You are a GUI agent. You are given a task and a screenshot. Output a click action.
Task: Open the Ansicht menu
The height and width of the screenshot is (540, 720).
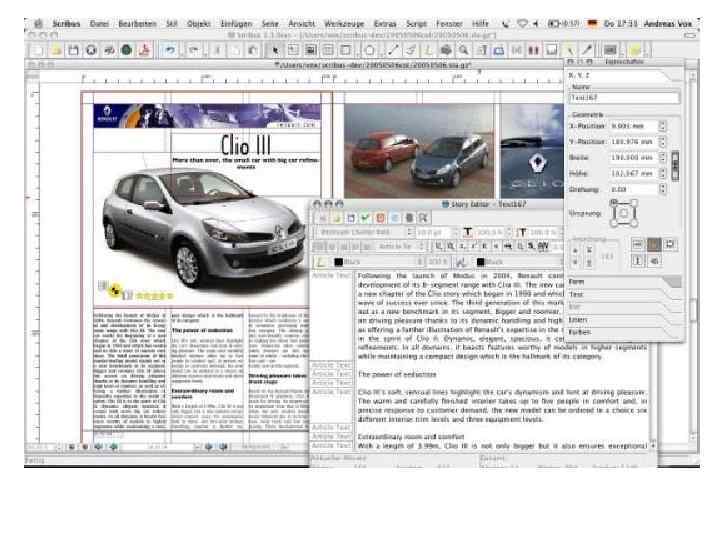[x=301, y=23]
